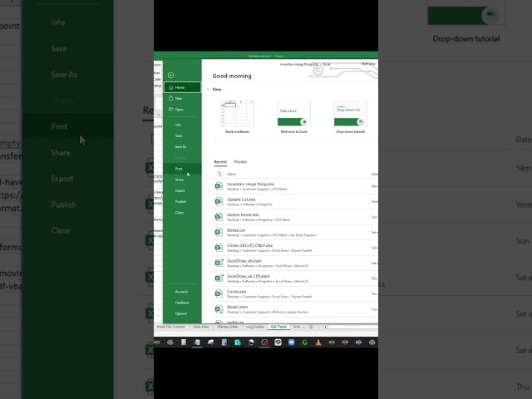Open ExcelDraw_v6.1.05.xlam from the recent list
This screenshot has width=532, height=399.
(x=295, y=278)
